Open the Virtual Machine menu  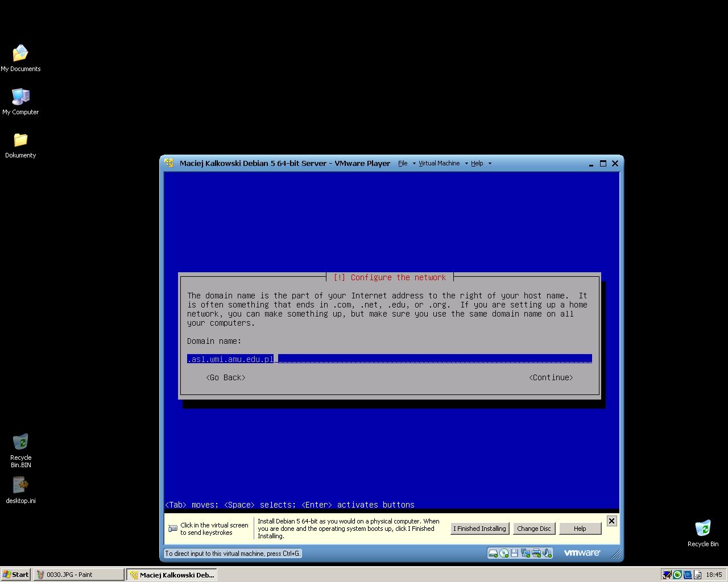439,163
